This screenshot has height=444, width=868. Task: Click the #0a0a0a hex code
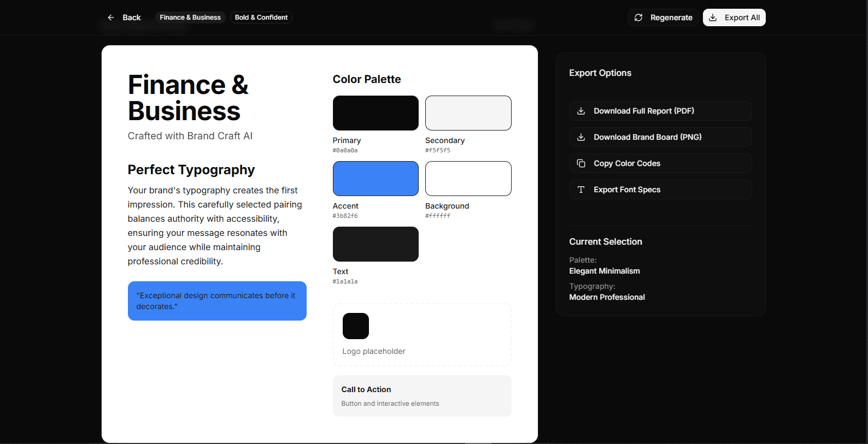pyautogui.click(x=345, y=150)
